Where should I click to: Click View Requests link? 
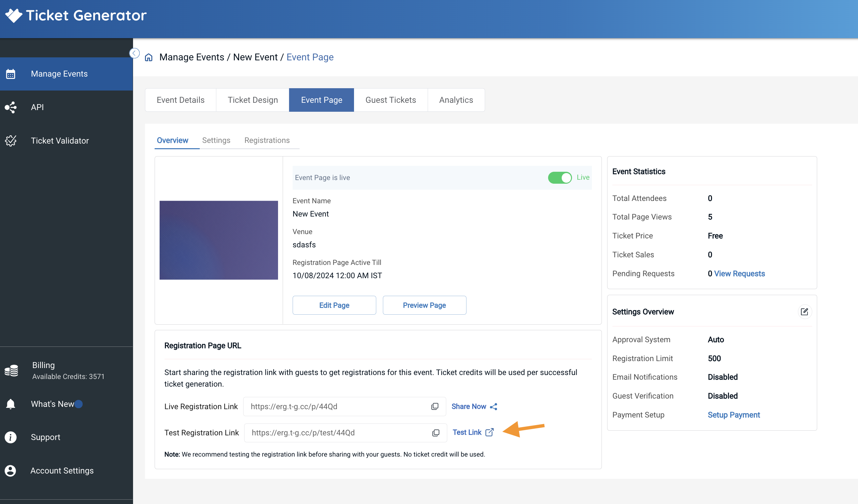[739, 274]
